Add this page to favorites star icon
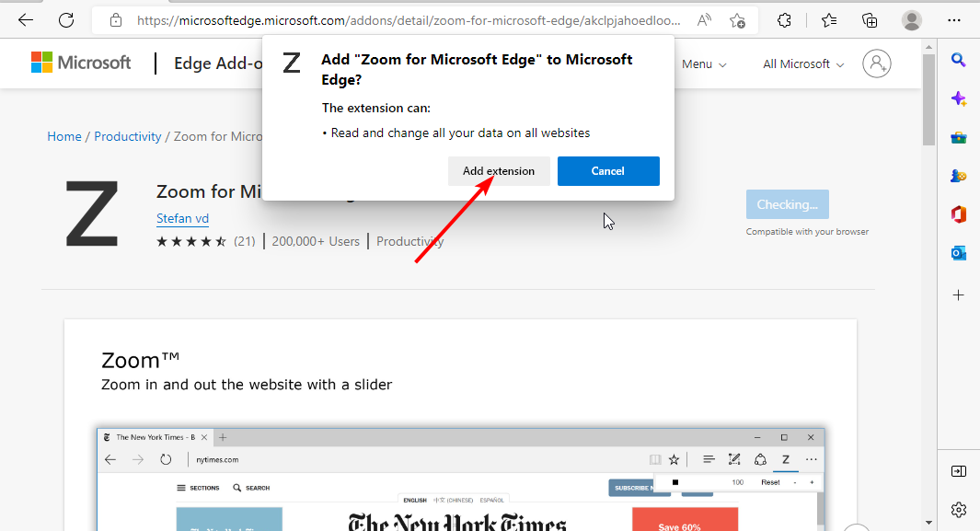The width and height of the screenshot is (980, 531). pos(737,20)
